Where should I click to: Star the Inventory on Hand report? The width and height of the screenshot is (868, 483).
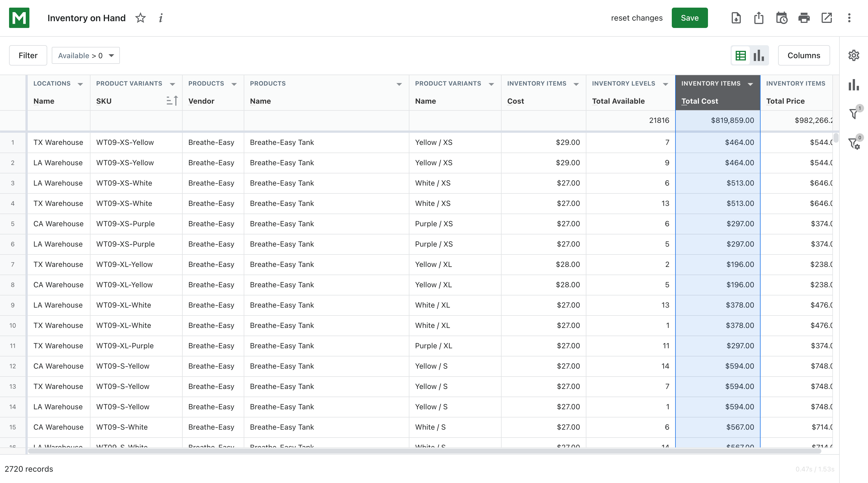(x=140, y=18)
